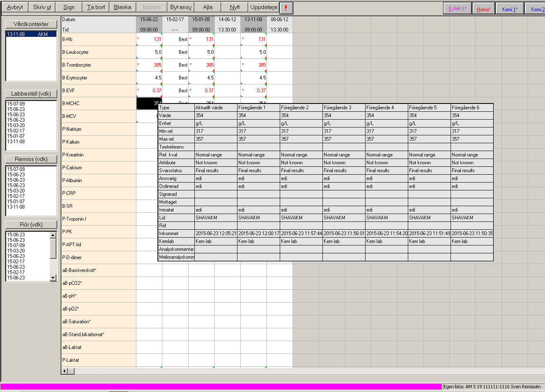Click the Uppdatera button

(x=264, y=7)
